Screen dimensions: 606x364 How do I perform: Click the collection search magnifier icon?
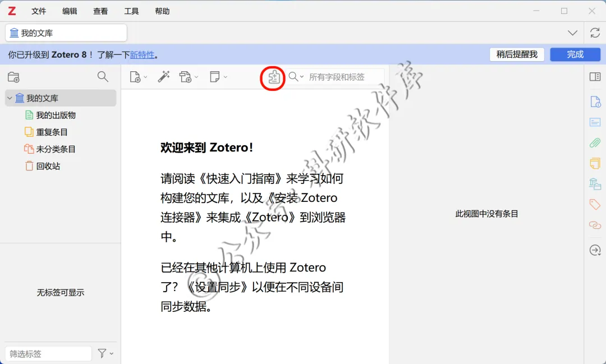pos(103,76)
